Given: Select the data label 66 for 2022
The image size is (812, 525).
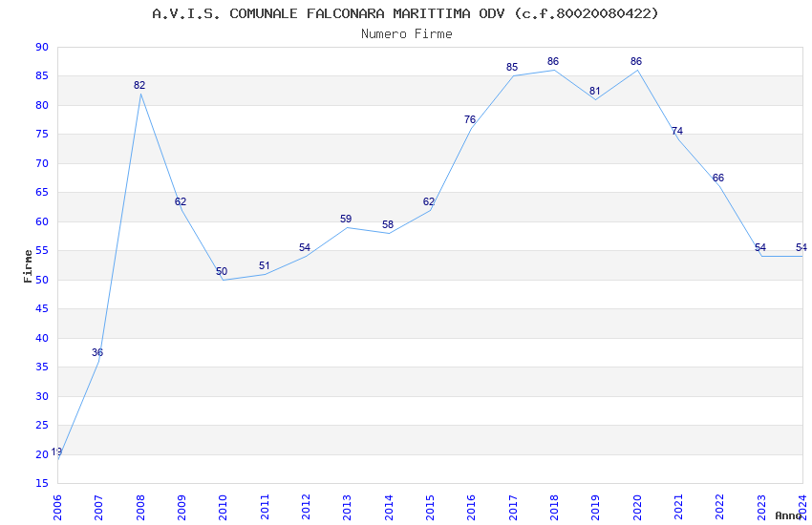Looking at the screenshot, I should pyautogui.click(x=718, y=178).
